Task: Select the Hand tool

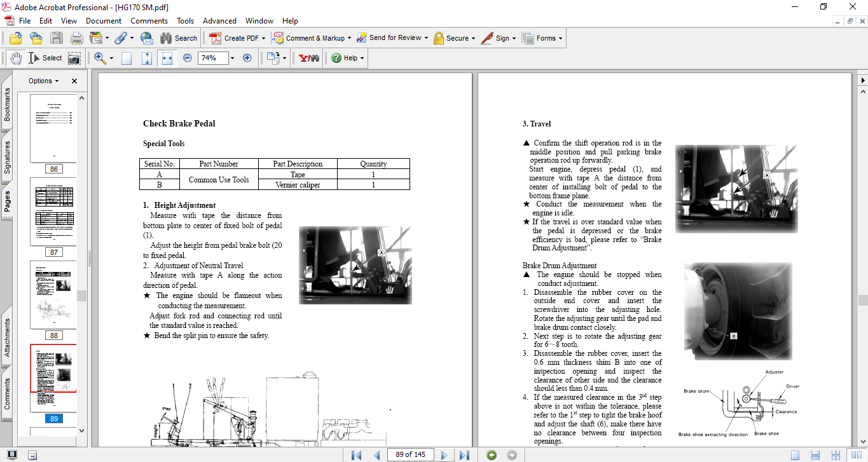Action: pos(15,58)
